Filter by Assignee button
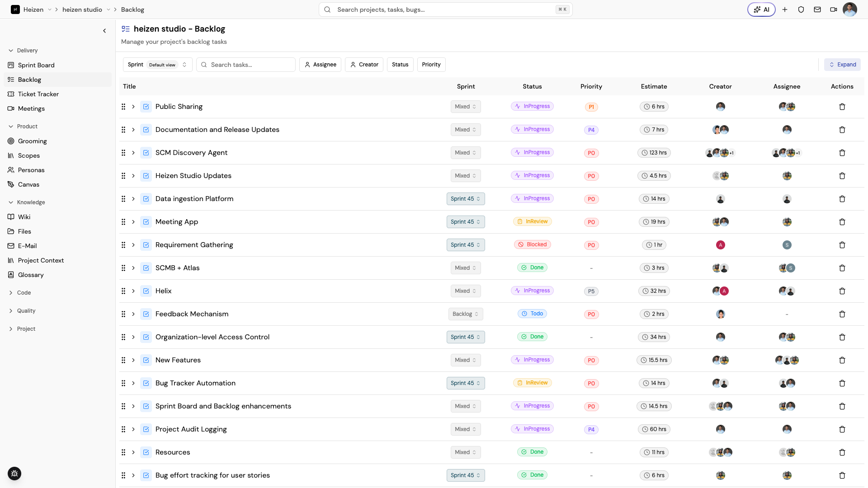Screen dimensions: 868x488 (320, 65)
